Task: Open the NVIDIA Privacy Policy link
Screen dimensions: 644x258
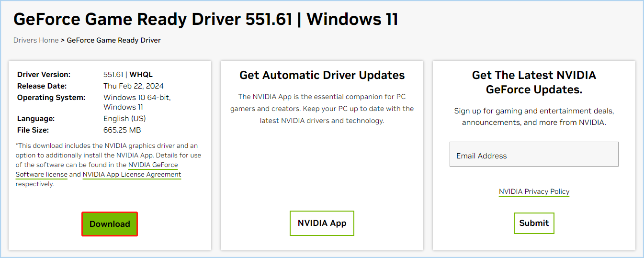Action: (534, 191)
